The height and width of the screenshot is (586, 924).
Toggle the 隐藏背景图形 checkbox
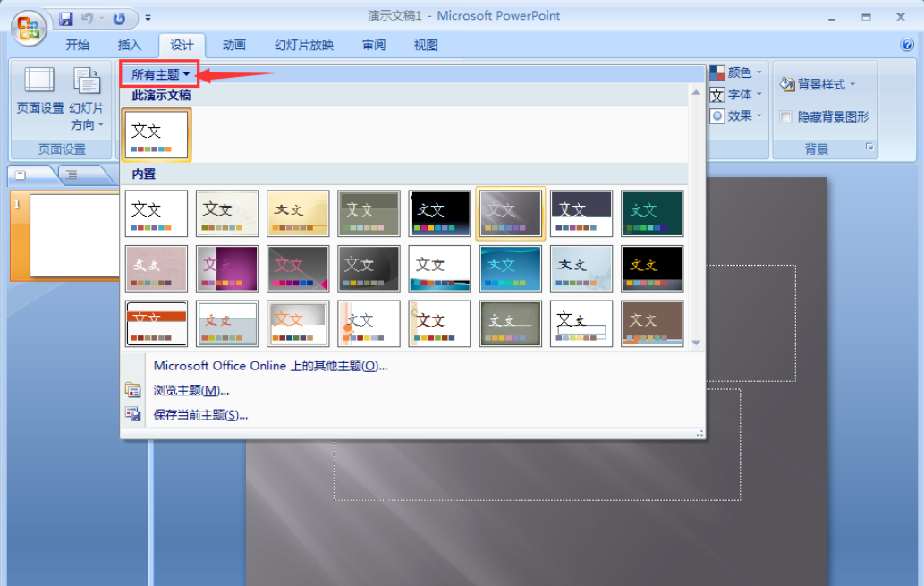pyautogui.click(x=785, y=116)
